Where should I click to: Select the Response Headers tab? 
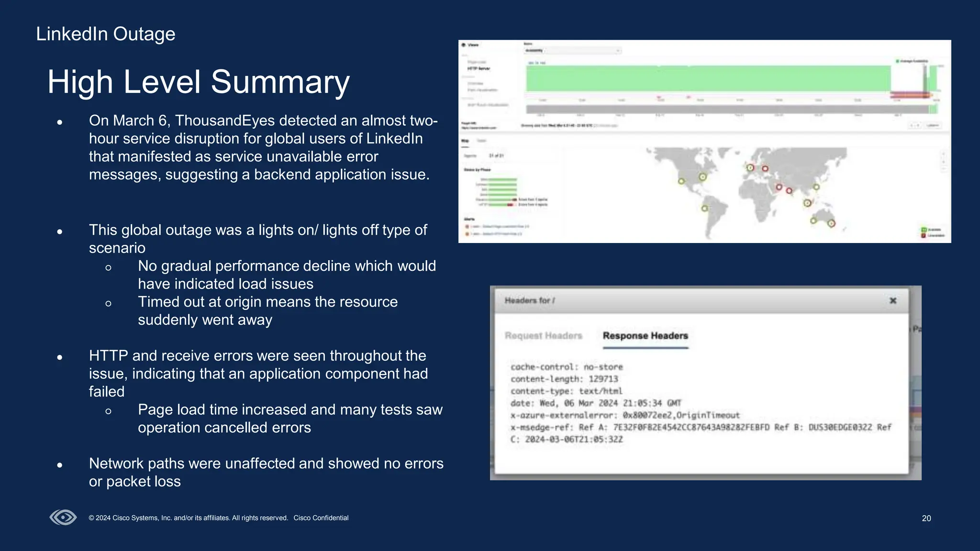click(645, 336)
